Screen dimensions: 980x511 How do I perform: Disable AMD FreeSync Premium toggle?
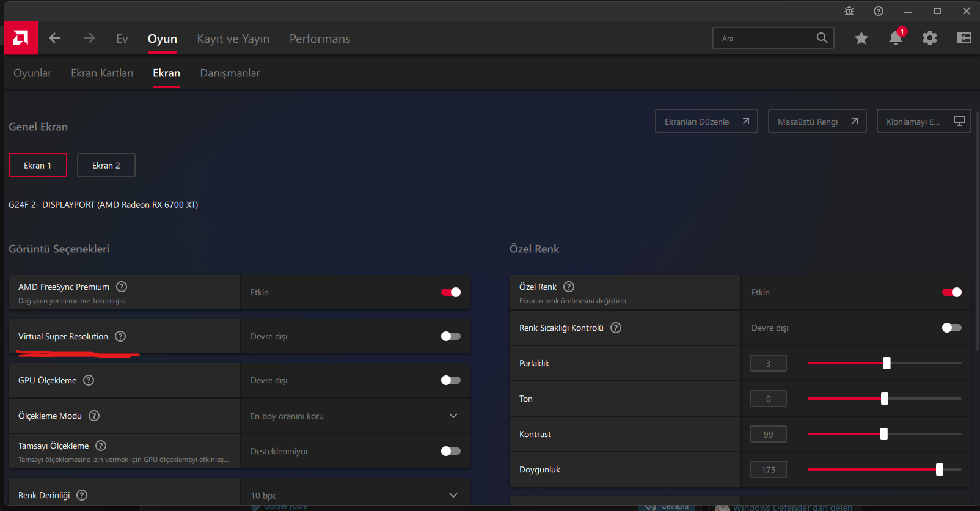[451, 292]
